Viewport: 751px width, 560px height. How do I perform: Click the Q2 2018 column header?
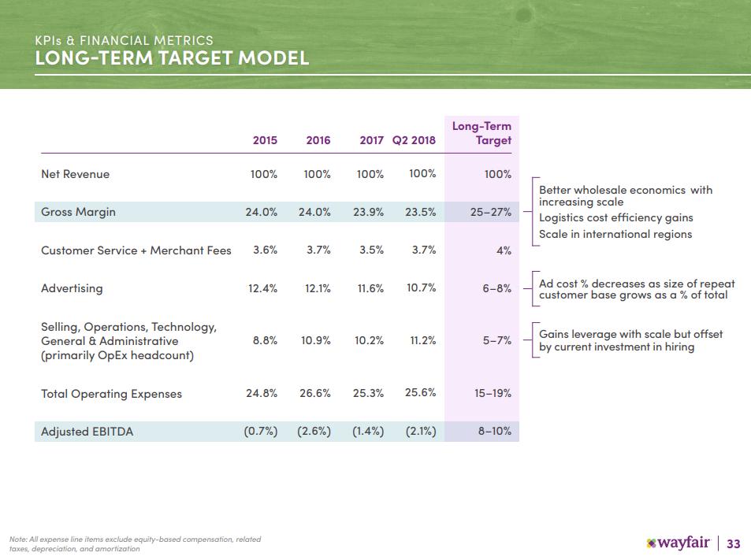pyautogui.click(x=414, y=140)
